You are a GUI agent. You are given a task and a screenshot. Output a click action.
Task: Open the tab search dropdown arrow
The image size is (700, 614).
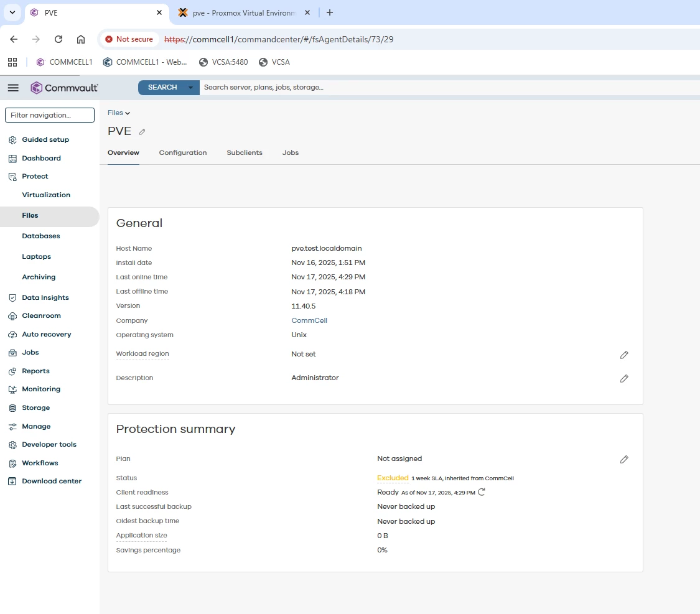tap(12, 12)
